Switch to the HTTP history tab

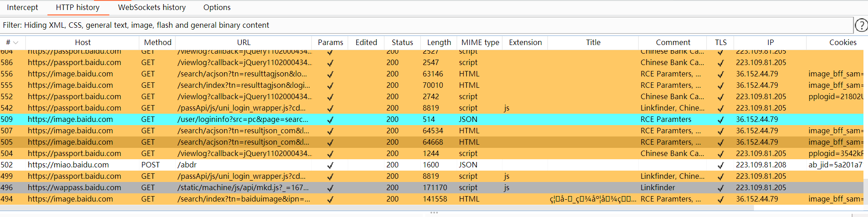click(78, 7)
